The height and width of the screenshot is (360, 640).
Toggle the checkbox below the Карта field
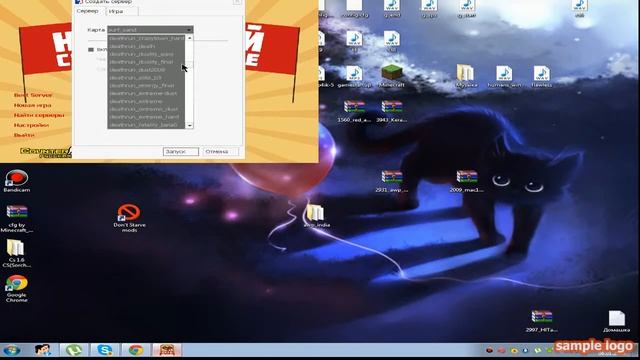tap(91, 50)
